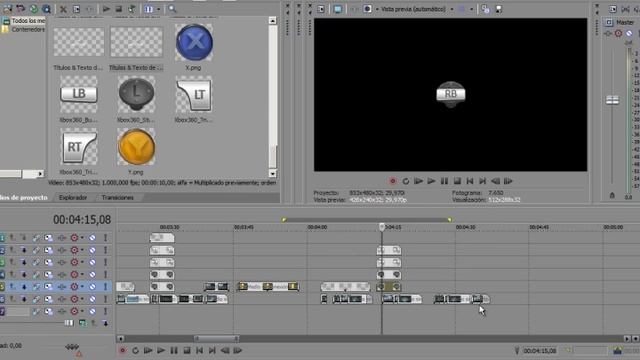Save snapshot to file icon

tap(499, 9)
